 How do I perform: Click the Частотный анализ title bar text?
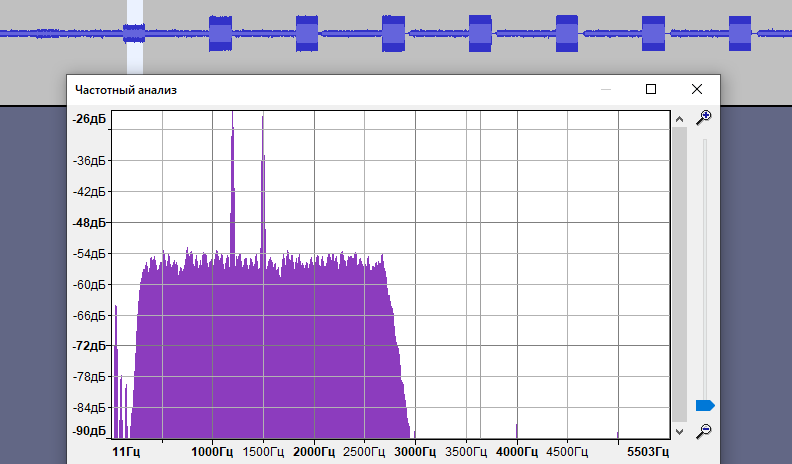(126, 90)
